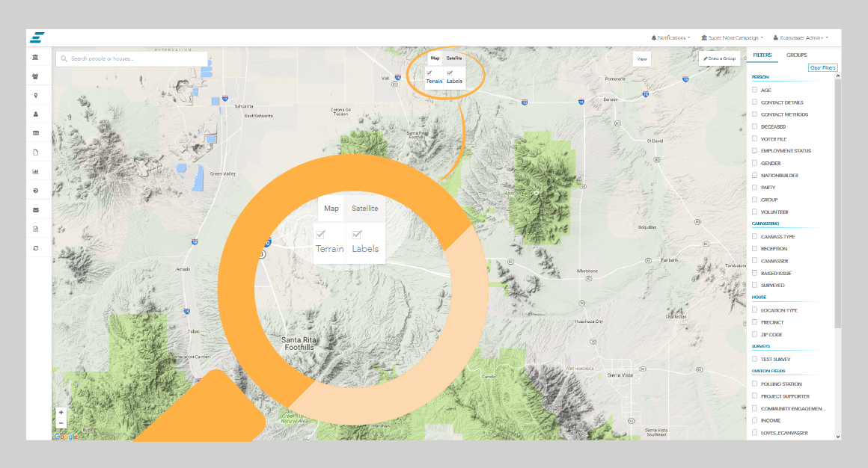Open the teams group icon in sidebar
Image resolution: width=868 pixels, height=468 pixels.
35,76
